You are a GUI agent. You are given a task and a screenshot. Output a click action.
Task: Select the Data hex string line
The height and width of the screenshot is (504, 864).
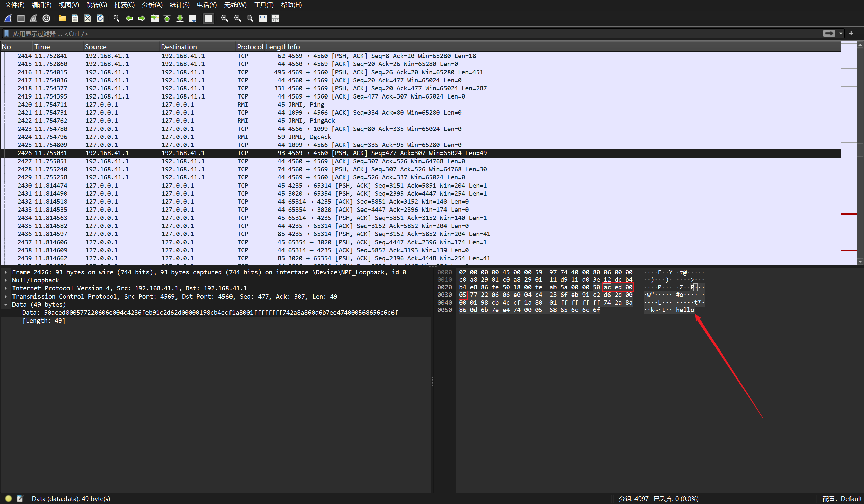[210, 312]
